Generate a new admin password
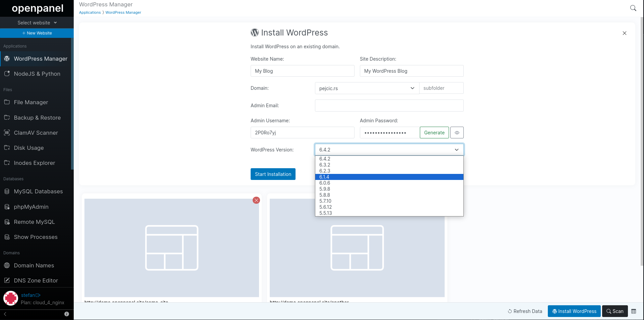The image size is (644, 320). tap(434, 133)
